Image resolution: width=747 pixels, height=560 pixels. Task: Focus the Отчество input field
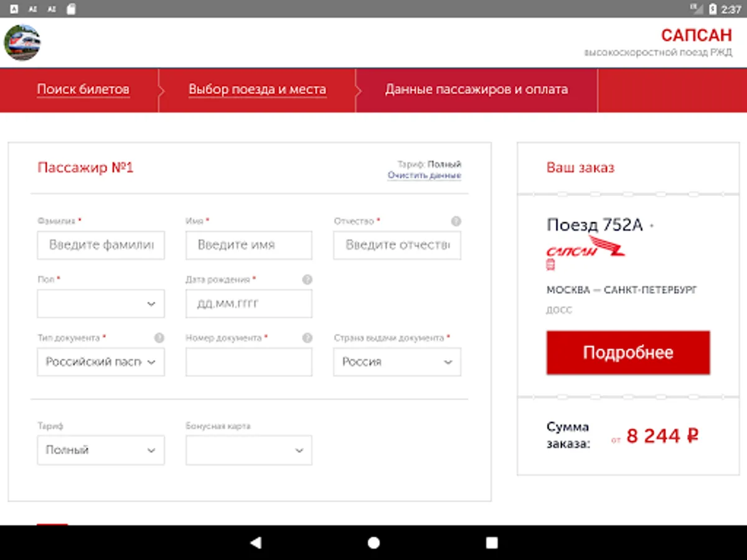[397, 245]
